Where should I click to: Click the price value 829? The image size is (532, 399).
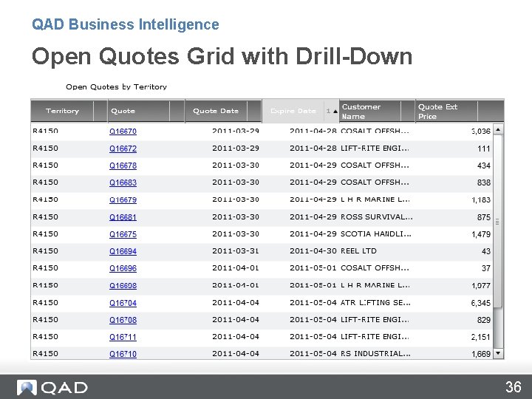tap(483, 320)
